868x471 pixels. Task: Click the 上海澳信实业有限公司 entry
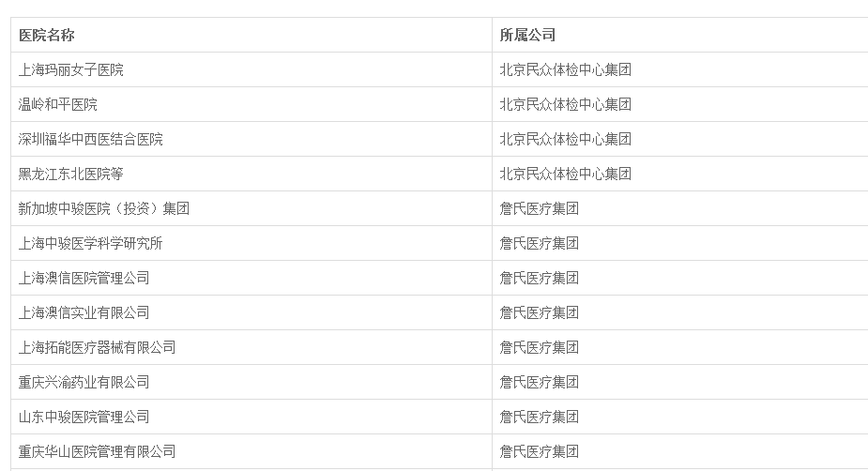click(84, 312)
